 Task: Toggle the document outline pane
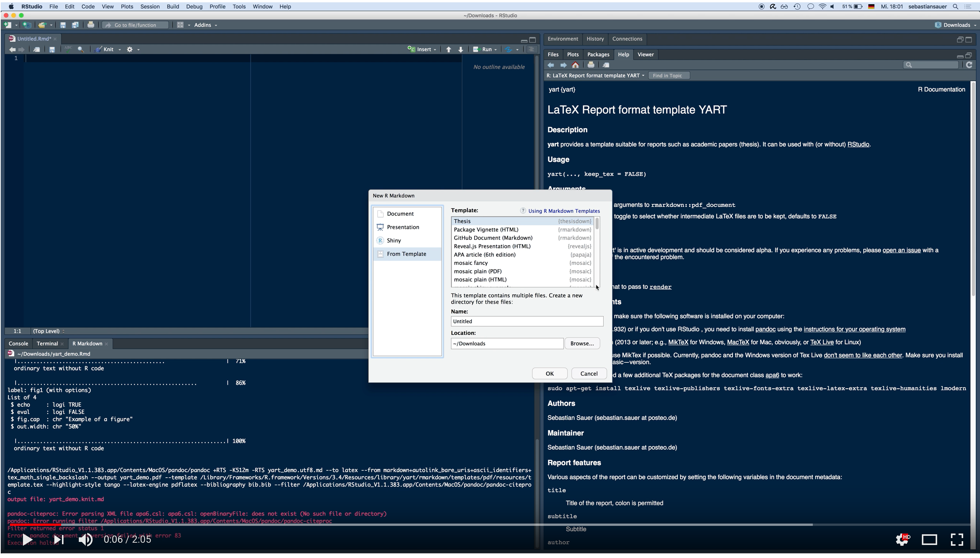531,49
